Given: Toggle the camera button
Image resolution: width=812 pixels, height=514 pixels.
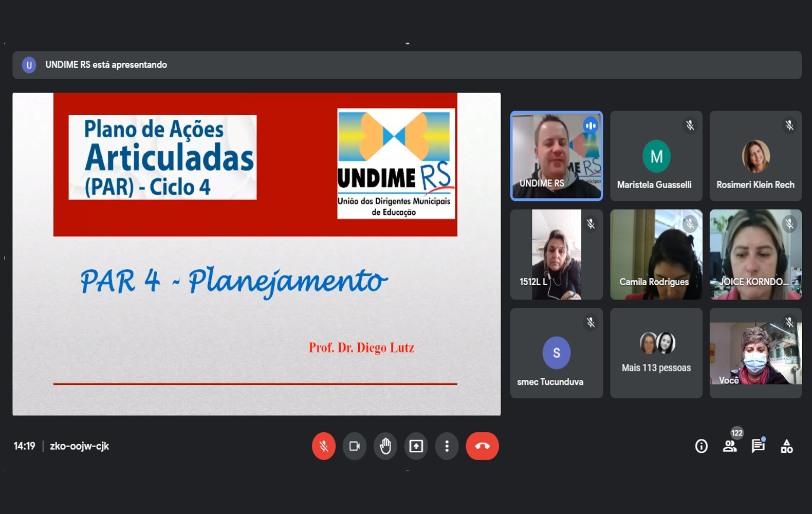Looking at the screenshot, I should pos(355,446).
